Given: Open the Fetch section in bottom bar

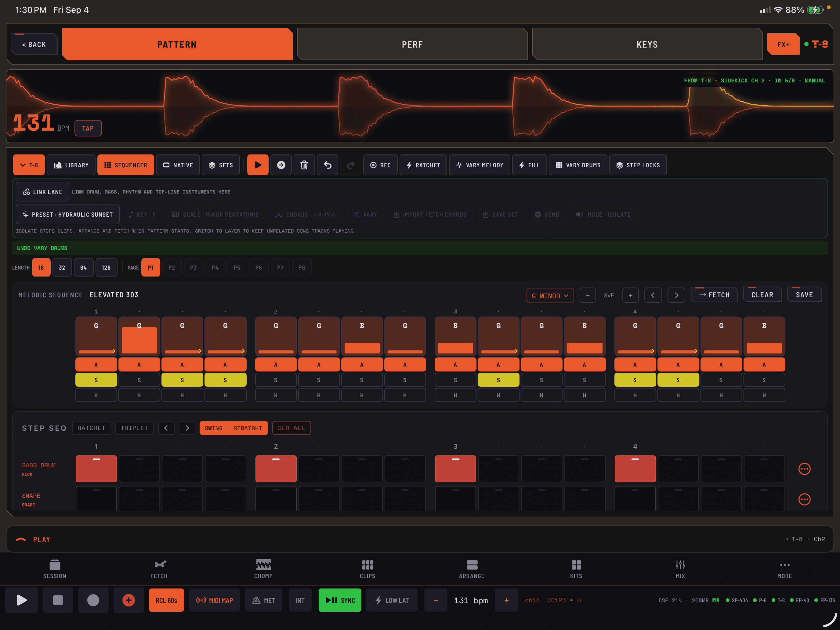Looking at the screenshot, I should [159, 568].
